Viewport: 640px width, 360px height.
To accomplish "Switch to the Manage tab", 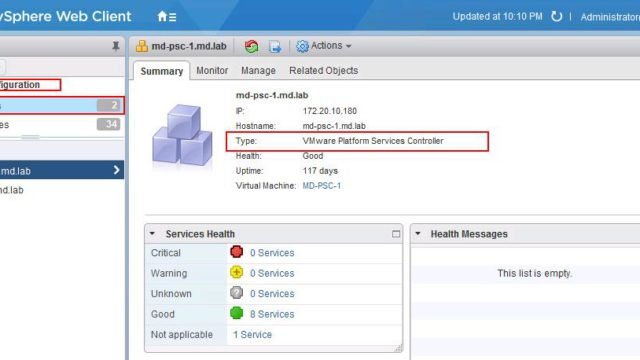I will tap(258, 71).
